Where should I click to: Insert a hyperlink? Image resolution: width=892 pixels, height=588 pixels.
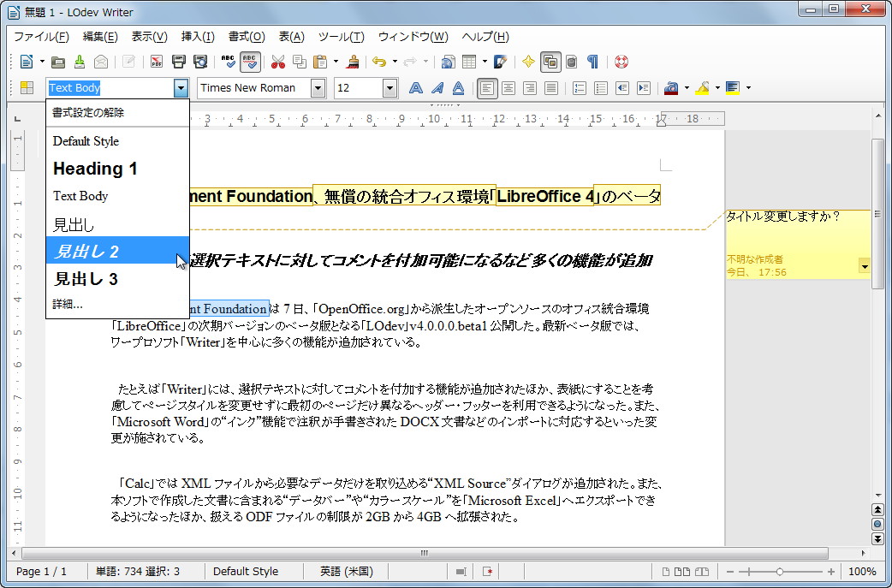pos(448,62)
